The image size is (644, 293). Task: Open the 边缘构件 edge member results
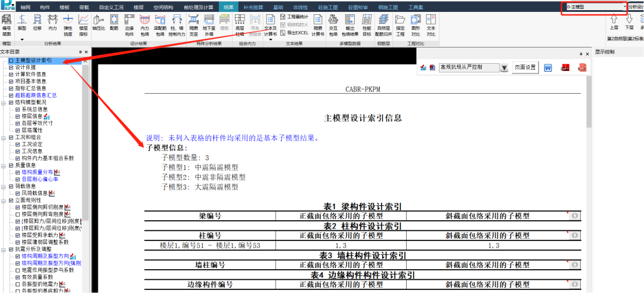click(129, 25)
